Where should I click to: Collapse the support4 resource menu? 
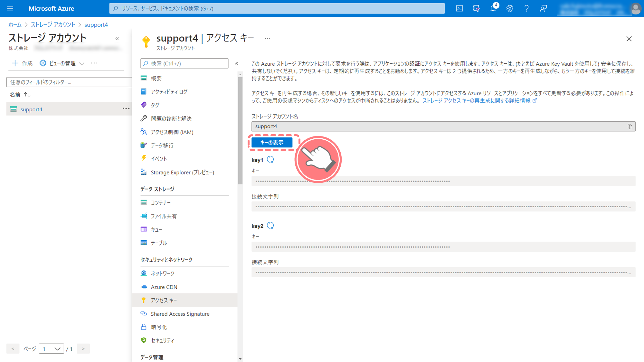[237, 63]
